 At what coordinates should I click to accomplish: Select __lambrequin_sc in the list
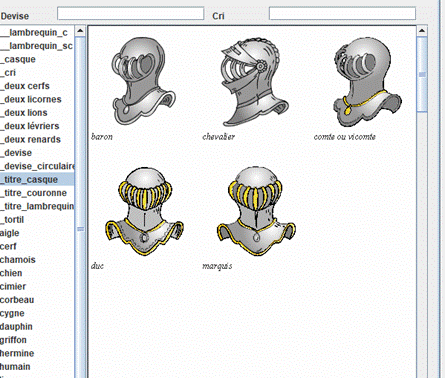coord(36,46)
